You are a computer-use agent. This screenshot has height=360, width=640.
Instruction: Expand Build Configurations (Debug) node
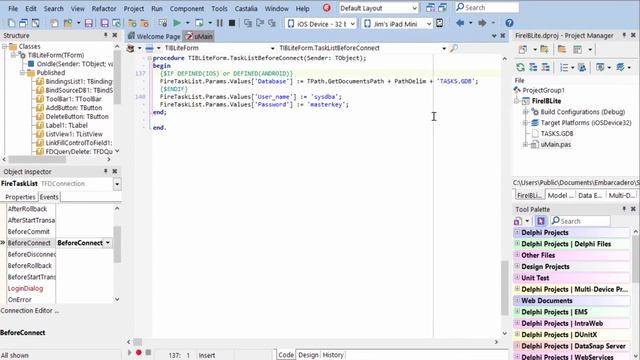click(526, 112)
